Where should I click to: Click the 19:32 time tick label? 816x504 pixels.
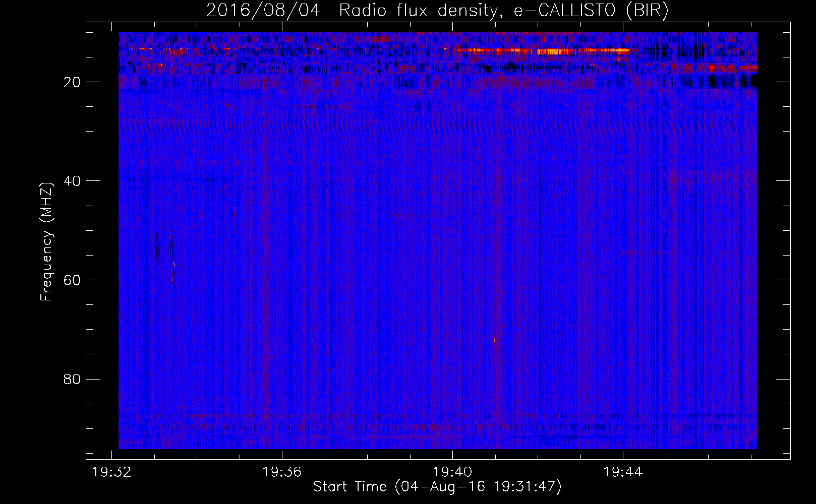[x=111, y=472]
